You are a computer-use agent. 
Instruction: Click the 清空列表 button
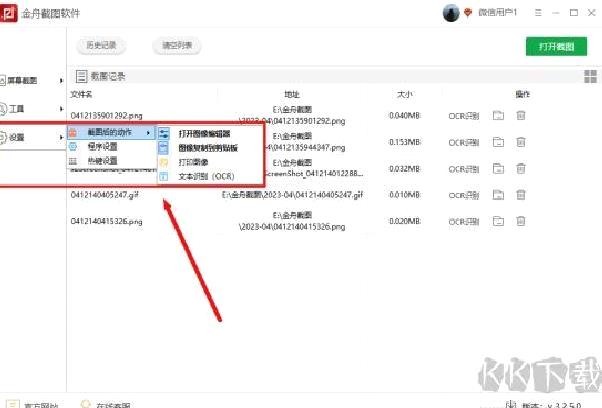point(177,45)
